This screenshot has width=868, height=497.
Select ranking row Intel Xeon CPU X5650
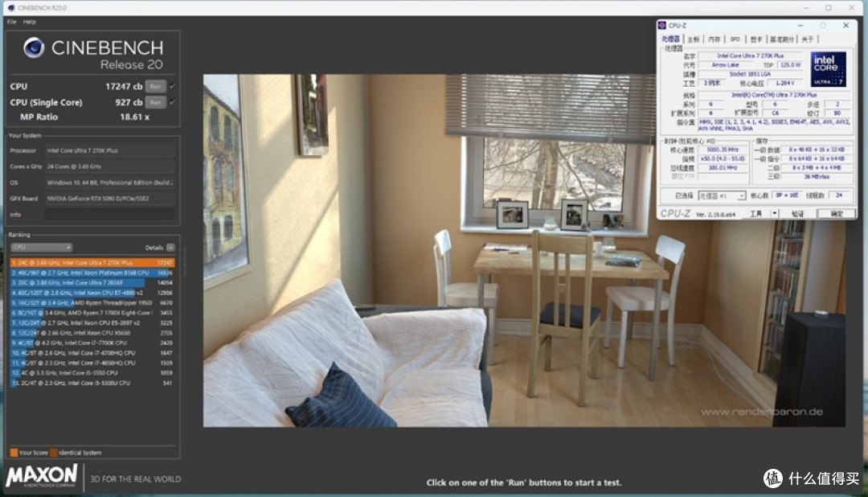pyautogui.click(x=92, y=332)
